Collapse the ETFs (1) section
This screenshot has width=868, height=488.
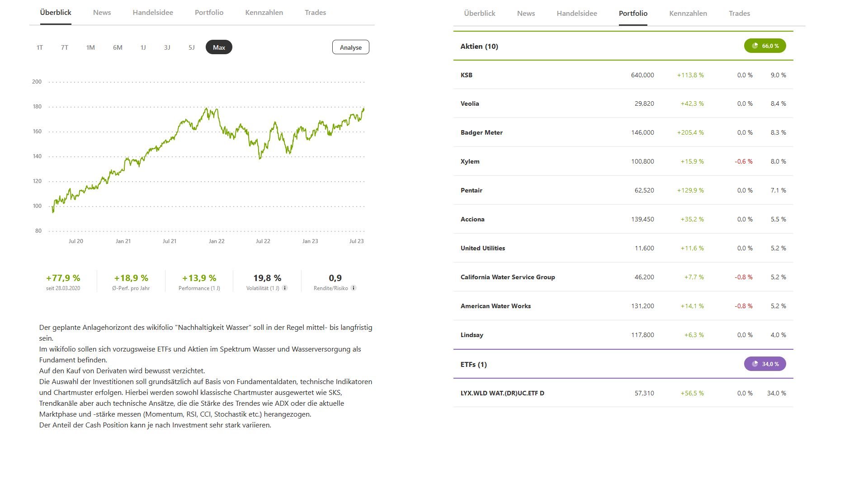473,365
